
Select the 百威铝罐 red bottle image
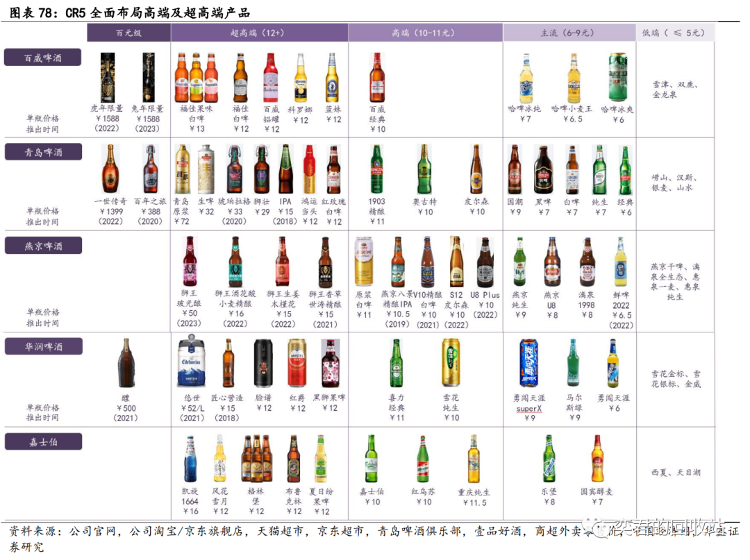271,78
